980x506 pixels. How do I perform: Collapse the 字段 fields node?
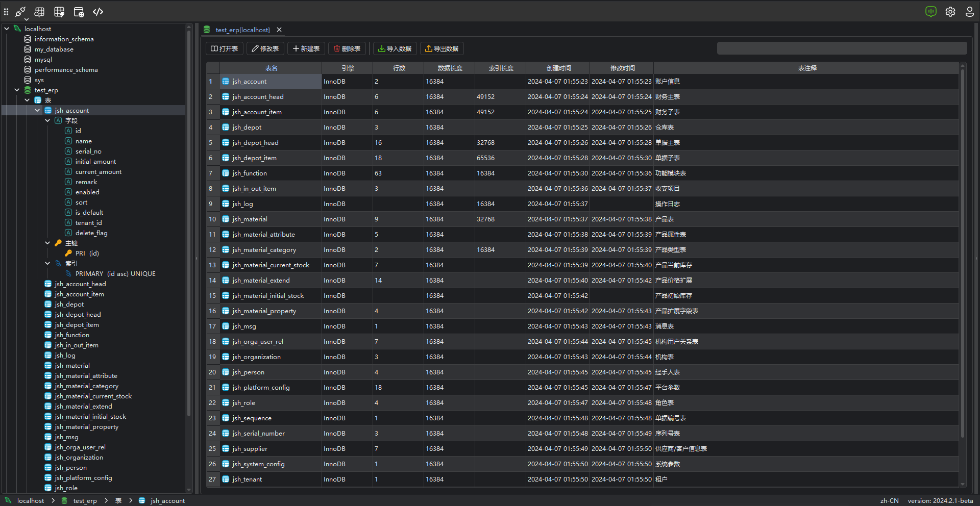(47, 121)
